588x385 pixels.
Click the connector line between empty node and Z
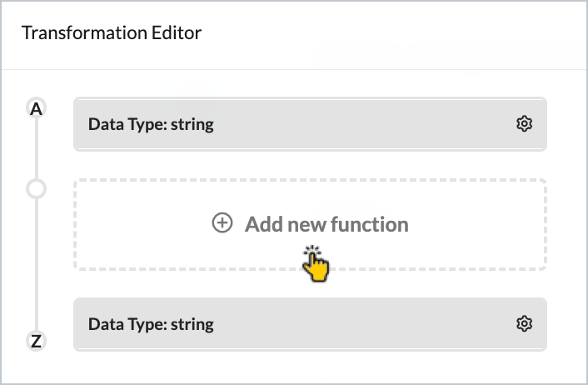[36, 264]
